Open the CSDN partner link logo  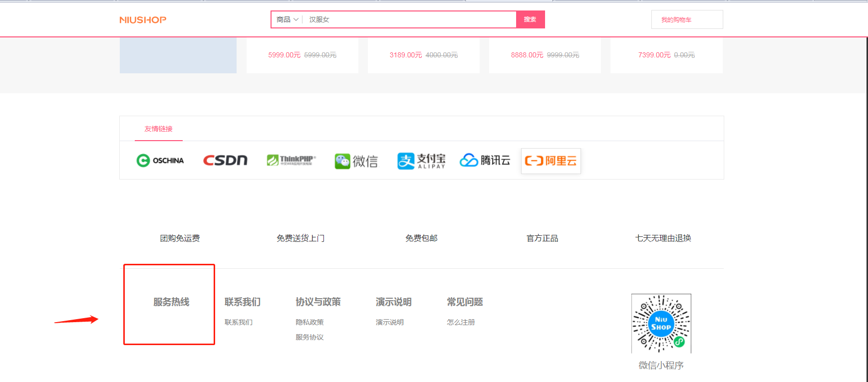(x=225, y=160)
